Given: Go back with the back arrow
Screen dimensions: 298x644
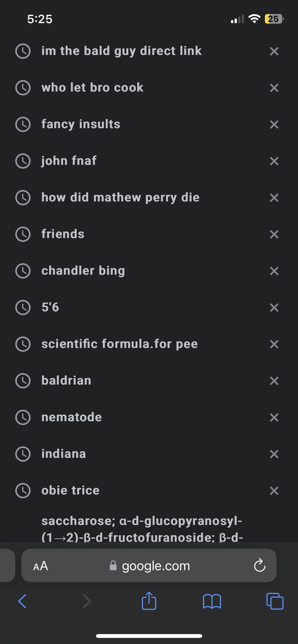Looking at the screenshot, I should coord(22,601).
